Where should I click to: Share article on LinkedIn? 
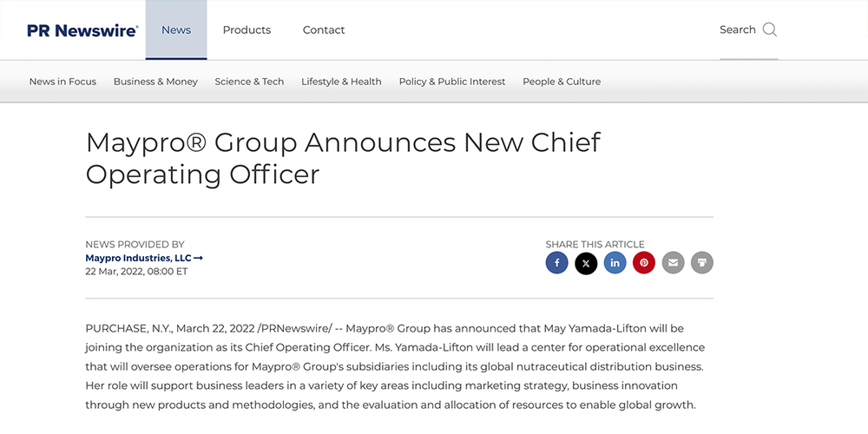[615, 263]
